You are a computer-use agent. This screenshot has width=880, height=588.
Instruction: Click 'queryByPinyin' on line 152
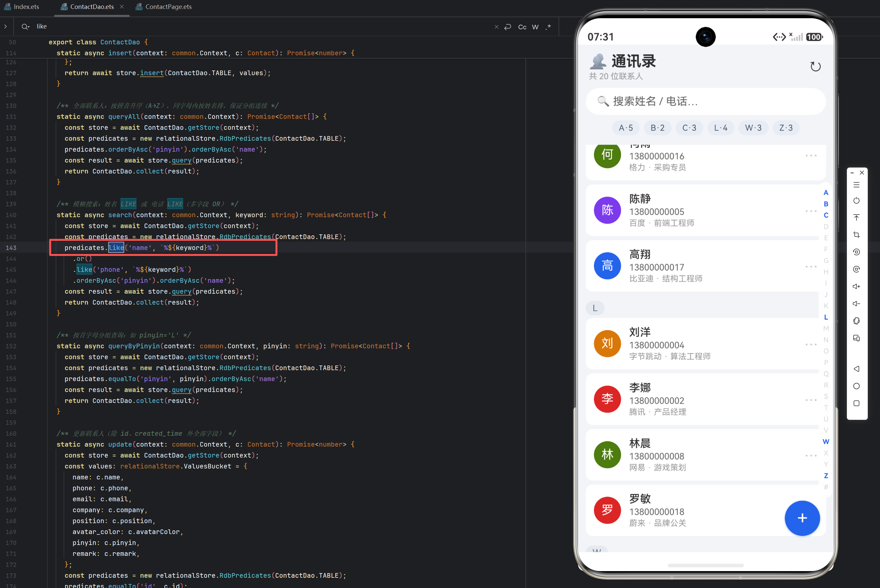tap(134, 346)
